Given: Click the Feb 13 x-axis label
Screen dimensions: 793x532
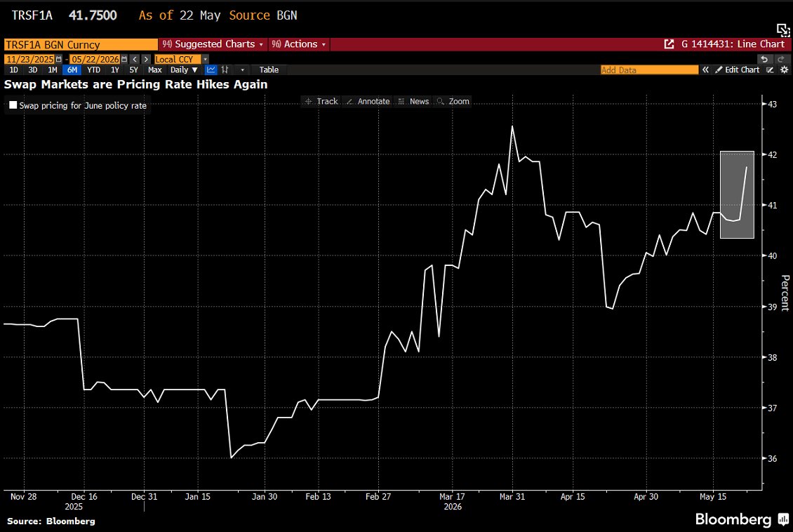Looking at the screenshot, I should [318, 497].
